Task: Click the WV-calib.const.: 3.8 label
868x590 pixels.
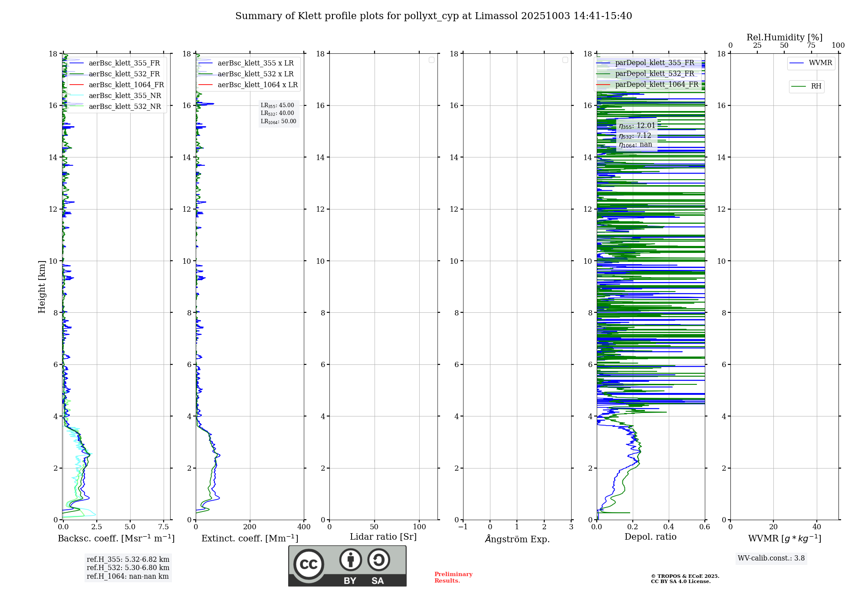Action: [771, 558]
